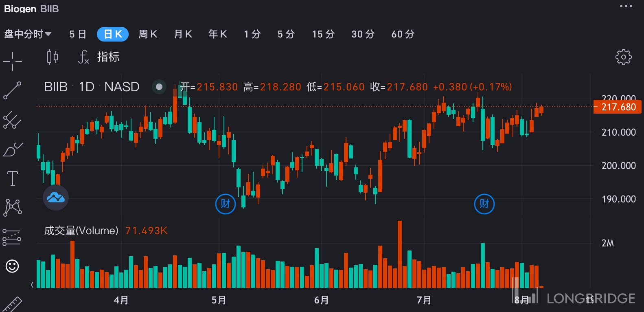Click the 6月 date axis label
644x312 pixels.
[321, 300]
